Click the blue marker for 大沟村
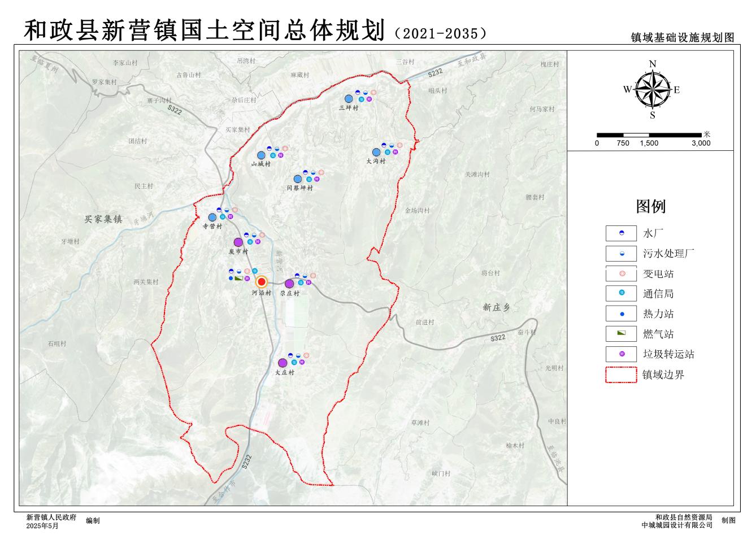The height and width of the screenshot is (535, 756). click(x=376, y=152)
